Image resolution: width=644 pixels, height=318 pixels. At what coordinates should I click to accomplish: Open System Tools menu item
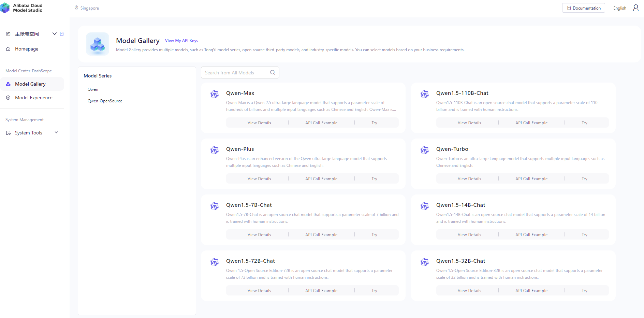[x=32, y=133]
